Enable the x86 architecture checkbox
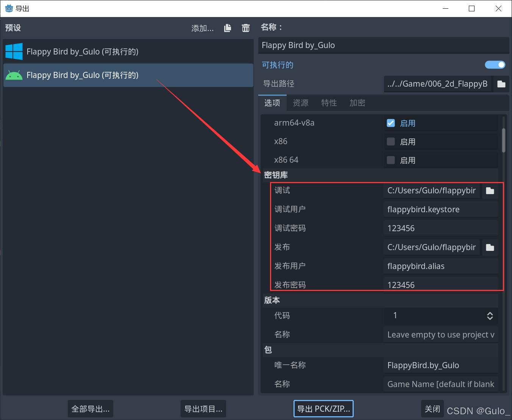512x420 pixels. click(390, 141)
